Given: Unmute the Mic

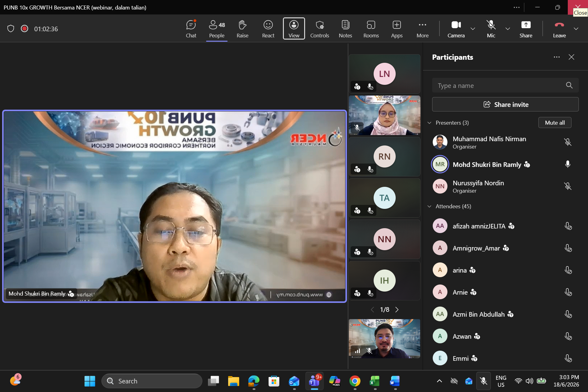Looking at the screenshot, I should (491, 29).
